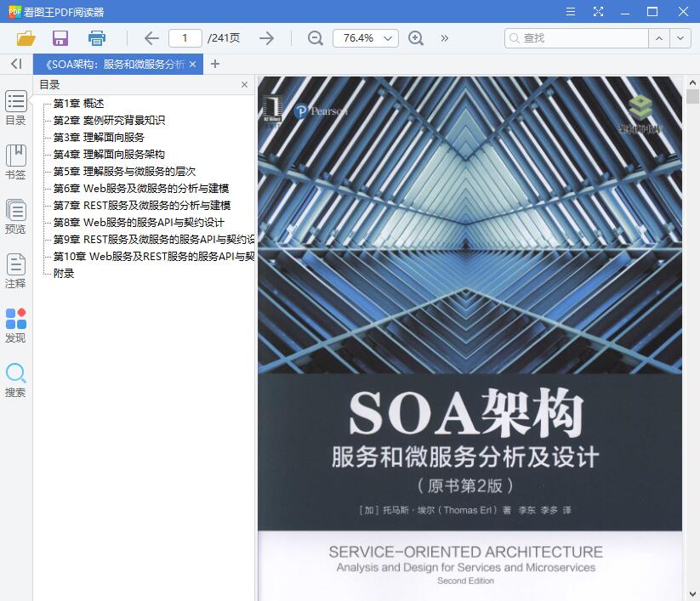Jump to 第7章 REST服务及微服务的分析与建模
This screenshot has height=601, width=700.
click(142, 205)
